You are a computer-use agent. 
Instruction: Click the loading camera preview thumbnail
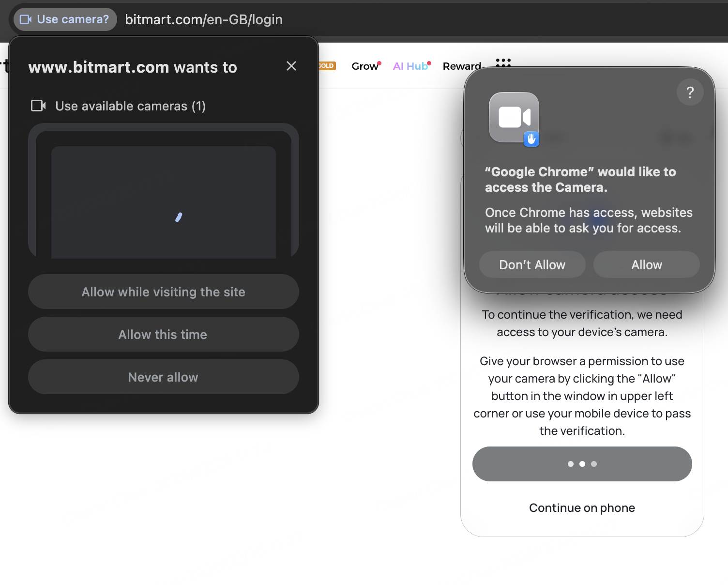tap(164, 201)
